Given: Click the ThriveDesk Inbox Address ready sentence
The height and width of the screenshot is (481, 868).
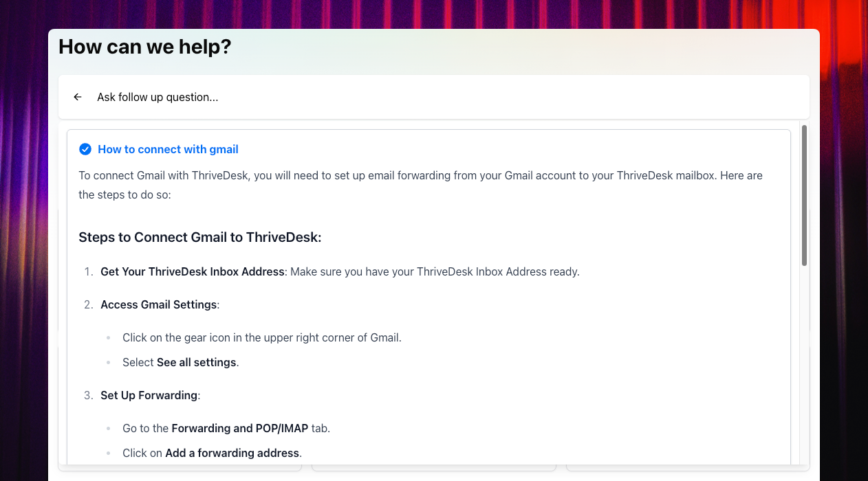Looking at the screenshot, I should [435, 271].
